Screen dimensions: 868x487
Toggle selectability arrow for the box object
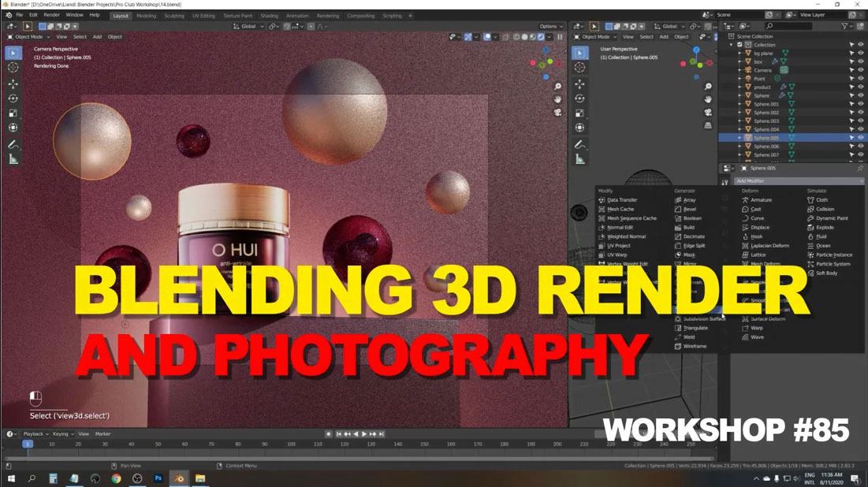[x=852, y=61]
